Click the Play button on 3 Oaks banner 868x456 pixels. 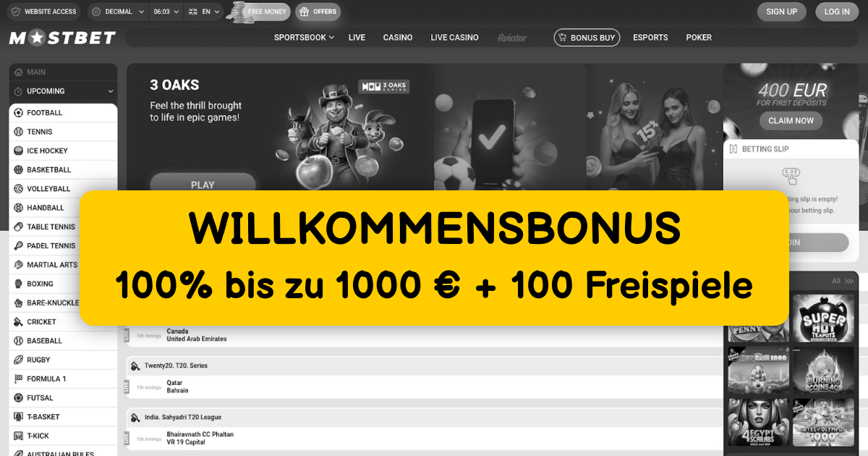point(203,183)
